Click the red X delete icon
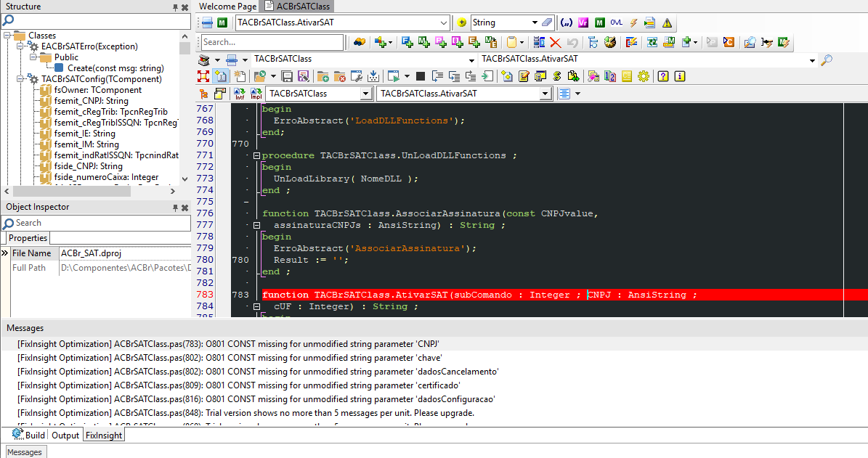Image resolution: width=868 pixels, height=458 pixels. (556, 42)
